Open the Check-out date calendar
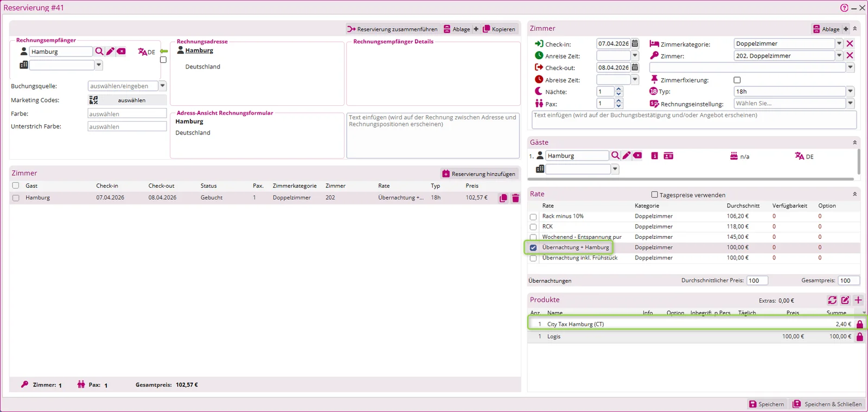The height and width of the screenshot is (412, 868). (635, 67)
